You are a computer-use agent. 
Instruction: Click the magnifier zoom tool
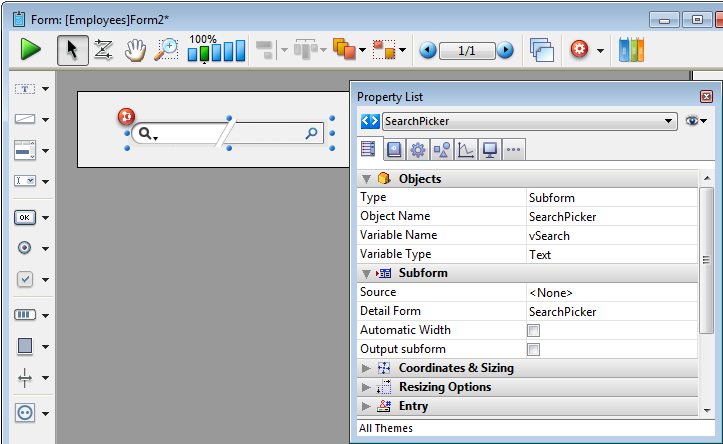[166, 50]
